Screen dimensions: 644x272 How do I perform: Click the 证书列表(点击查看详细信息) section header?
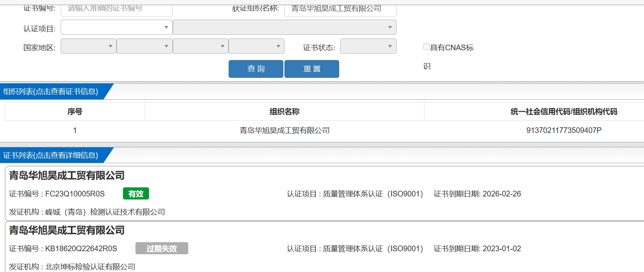(51, 155)
